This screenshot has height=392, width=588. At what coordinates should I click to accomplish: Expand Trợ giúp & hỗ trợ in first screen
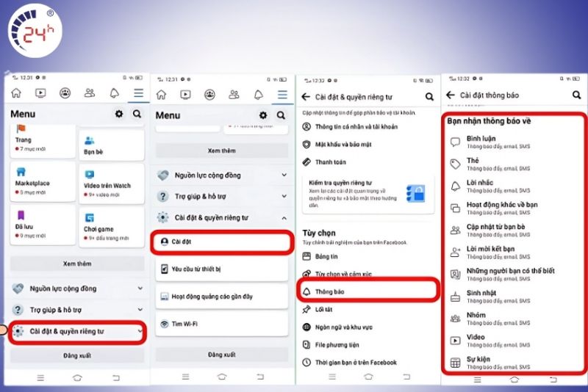77,310
